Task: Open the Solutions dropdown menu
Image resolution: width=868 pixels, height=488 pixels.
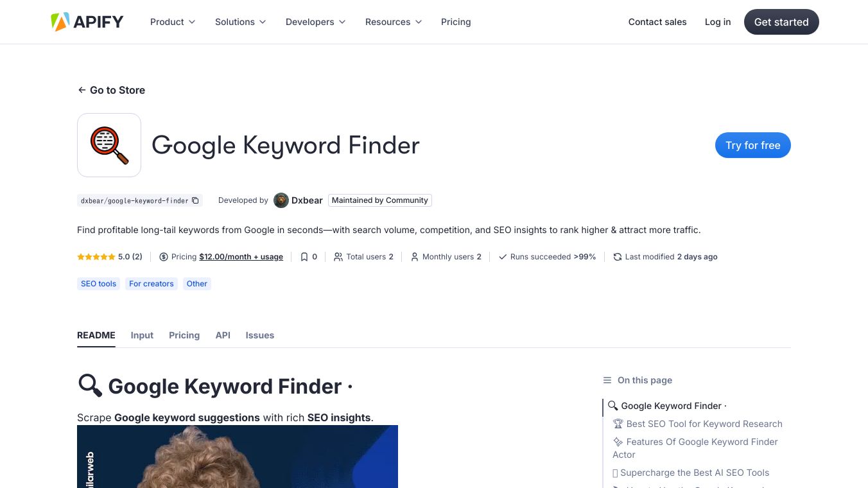Action: click(x=241, y=22)
